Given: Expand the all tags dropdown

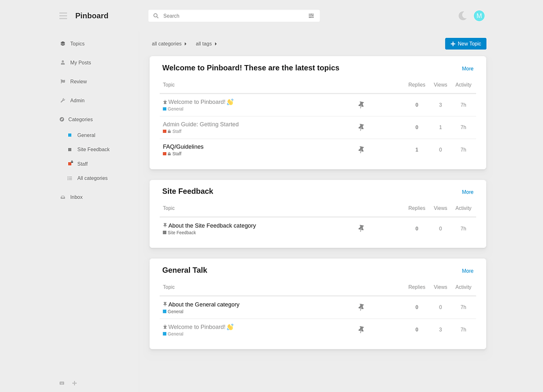Looking at the screenshot, I should click(206, 44).
